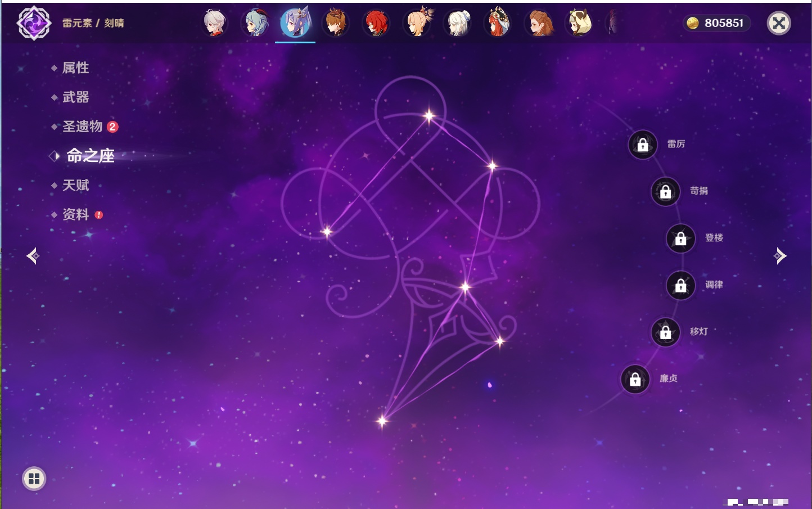Close the character screen with the X button

tap(779, 23)
